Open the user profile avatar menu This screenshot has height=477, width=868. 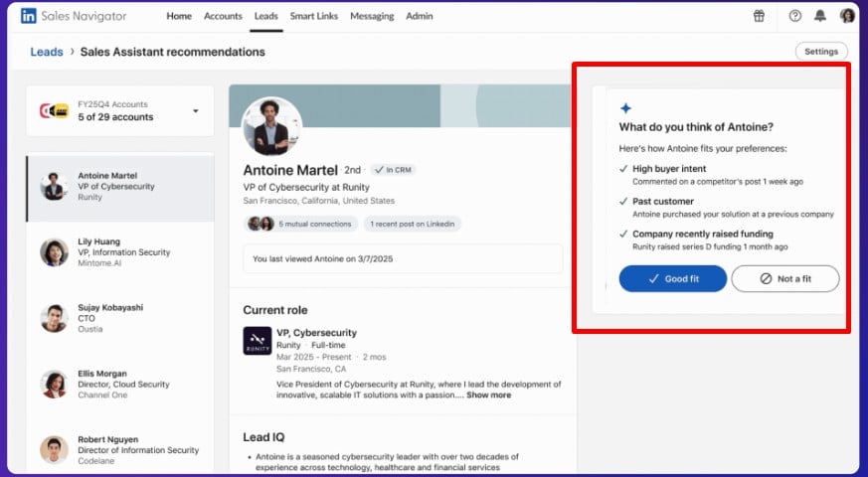847,16
